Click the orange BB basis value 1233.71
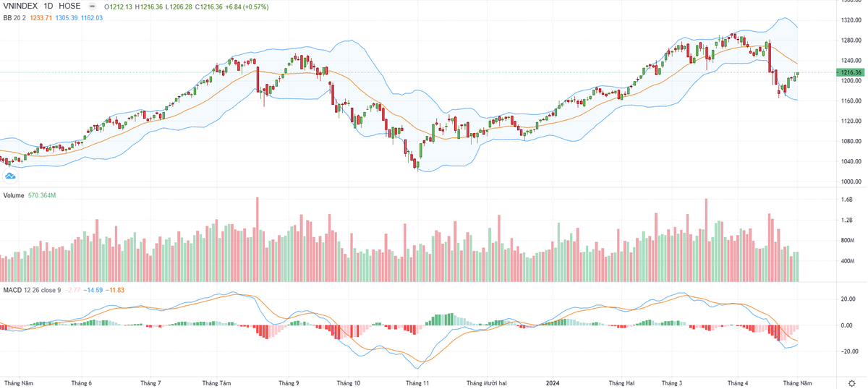The width and height of the screenshot is (868, 389). pyautogui.click(x=42, y=17)
